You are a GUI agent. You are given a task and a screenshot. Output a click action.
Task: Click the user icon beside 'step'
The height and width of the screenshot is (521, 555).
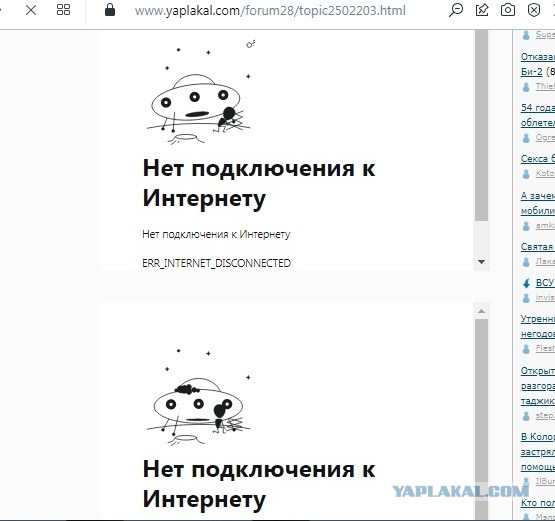(x=526, y=416)
